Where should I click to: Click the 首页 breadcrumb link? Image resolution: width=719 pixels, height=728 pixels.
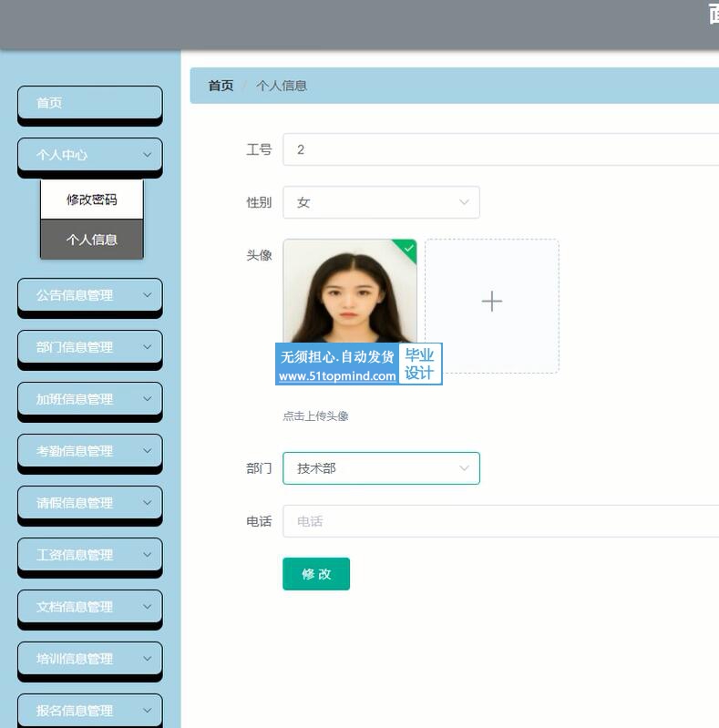tap(221, 86)
